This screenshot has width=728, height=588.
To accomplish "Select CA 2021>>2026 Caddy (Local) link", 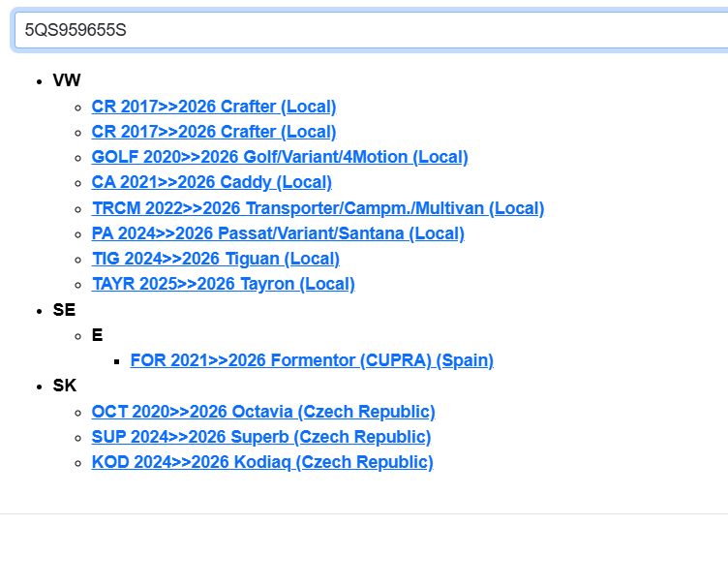I will click(211, 182).
